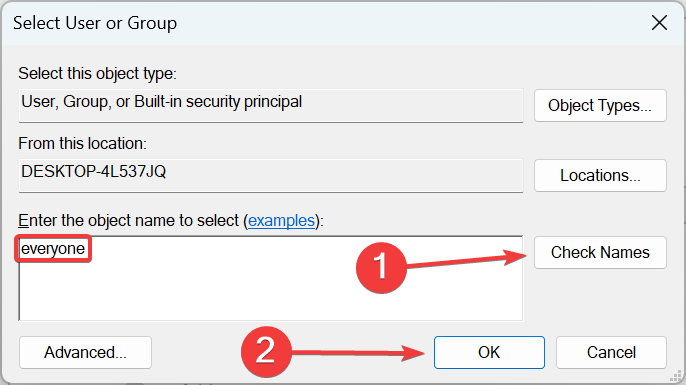Click the red circle numbered 2

(266, 351)
